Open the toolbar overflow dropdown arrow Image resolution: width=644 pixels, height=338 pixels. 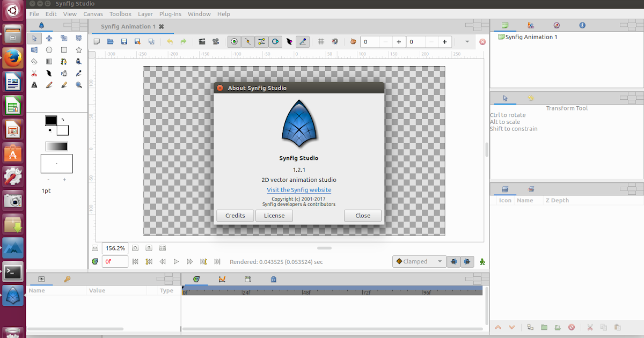[466, 41]
